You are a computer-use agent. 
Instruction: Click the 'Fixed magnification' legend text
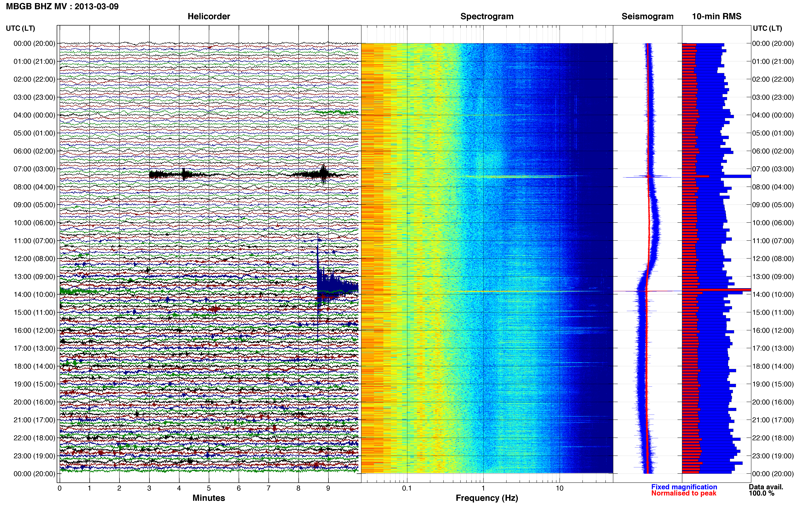(684, 487)
